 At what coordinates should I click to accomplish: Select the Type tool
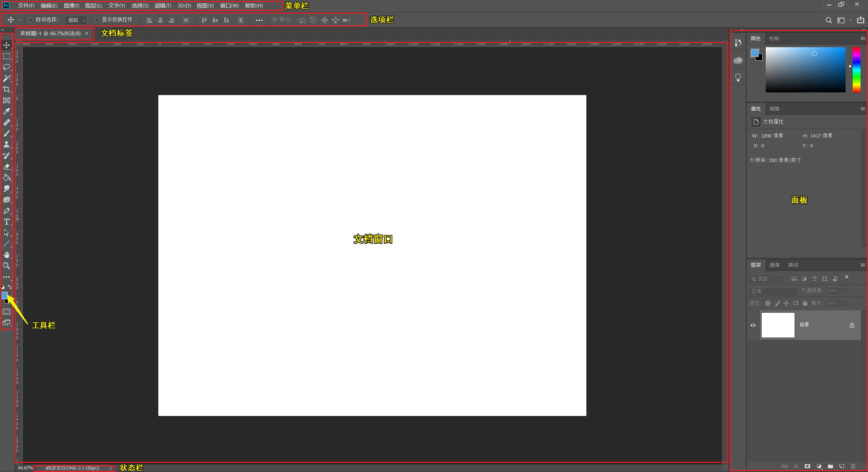click(7, 222)
